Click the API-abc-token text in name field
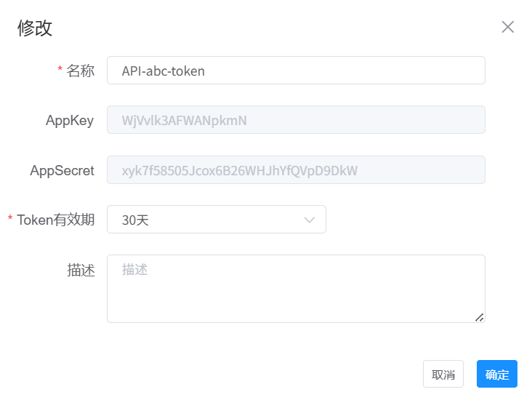The width and height of the screenshot is (532, 400). [x=164, y=71]
